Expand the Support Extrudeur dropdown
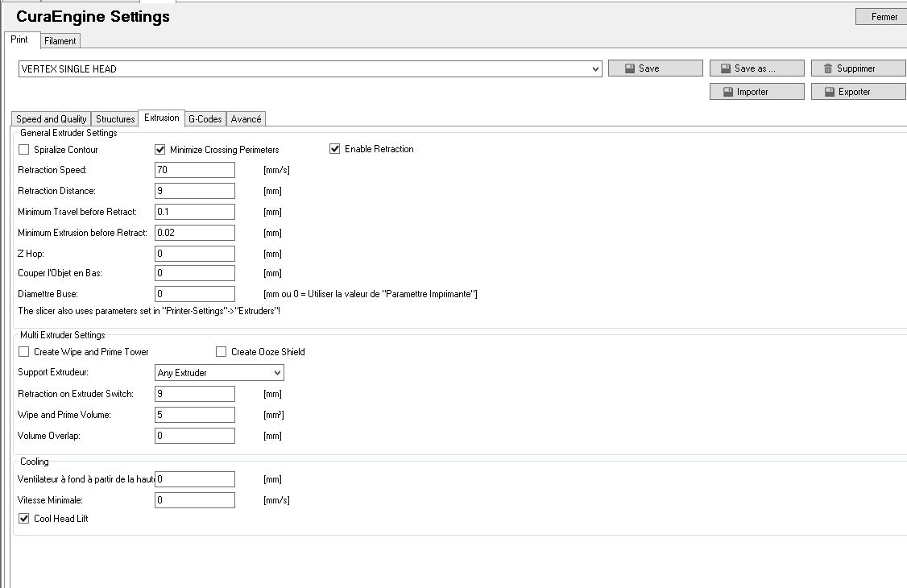Viewport: 907px width, 588px height. [x=277, y=373]
